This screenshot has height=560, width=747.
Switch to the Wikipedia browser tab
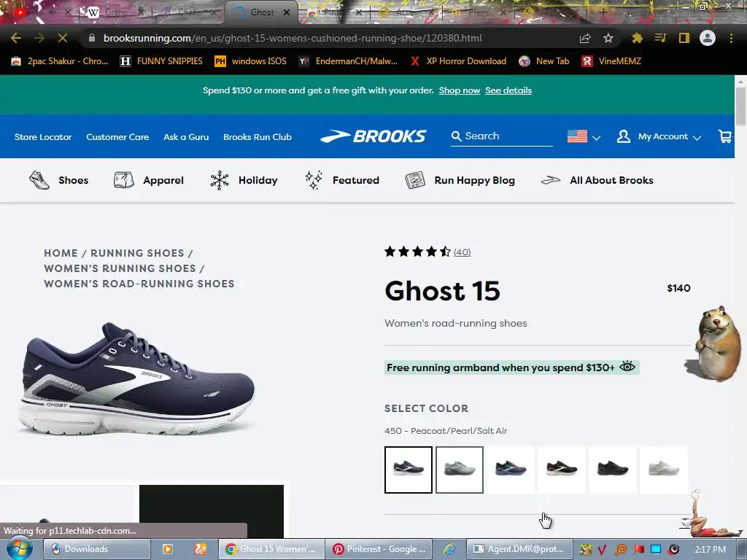coord(113,12)
